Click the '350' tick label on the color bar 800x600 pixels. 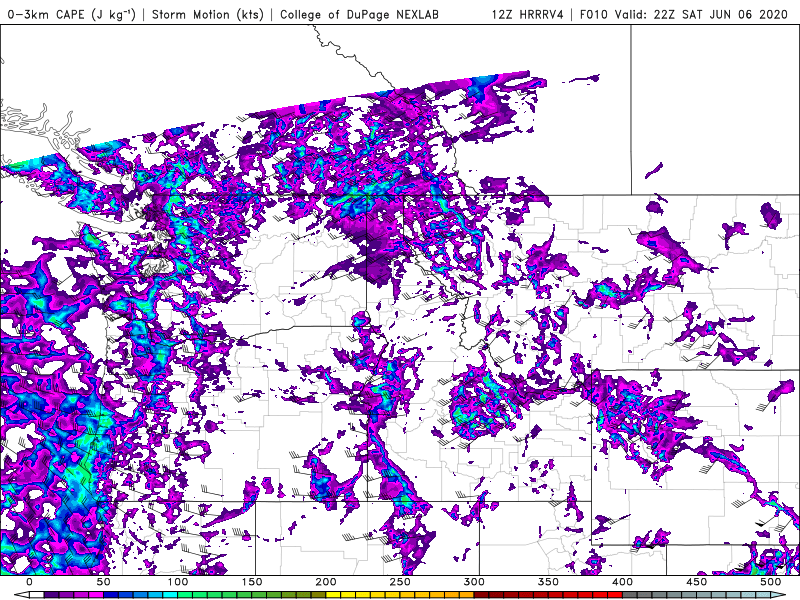(x=548, y=582)
